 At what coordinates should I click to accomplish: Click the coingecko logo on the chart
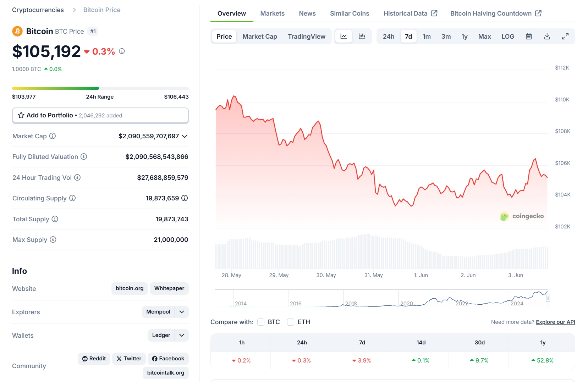point(522,216)
